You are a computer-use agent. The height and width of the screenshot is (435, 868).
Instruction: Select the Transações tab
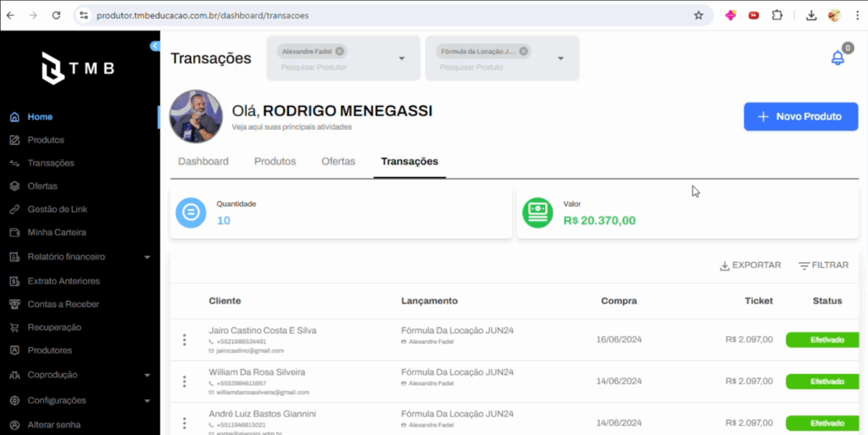point(409,162)
